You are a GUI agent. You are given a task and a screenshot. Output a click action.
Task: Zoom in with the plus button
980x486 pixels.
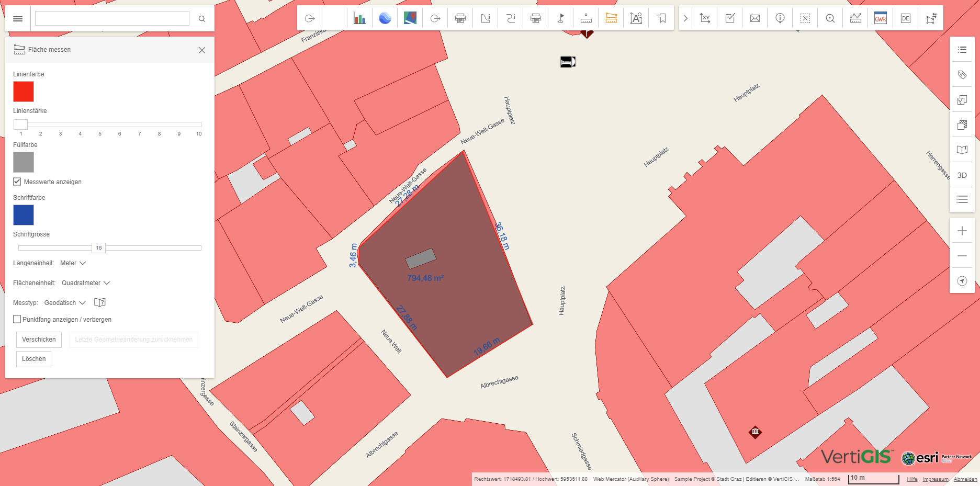click(962, 231)
